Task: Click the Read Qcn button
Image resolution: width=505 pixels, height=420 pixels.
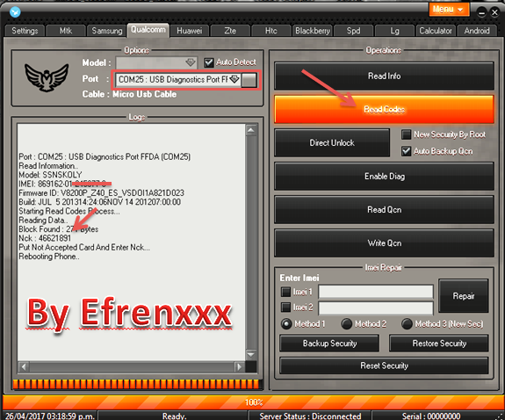Action: point(384,210)
